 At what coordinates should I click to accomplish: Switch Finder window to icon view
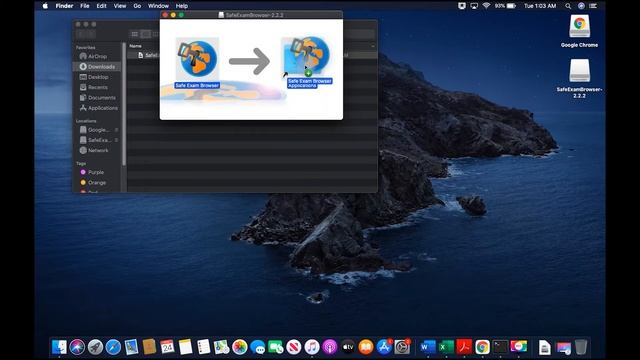pyautogui.click(x=135, y=34)
